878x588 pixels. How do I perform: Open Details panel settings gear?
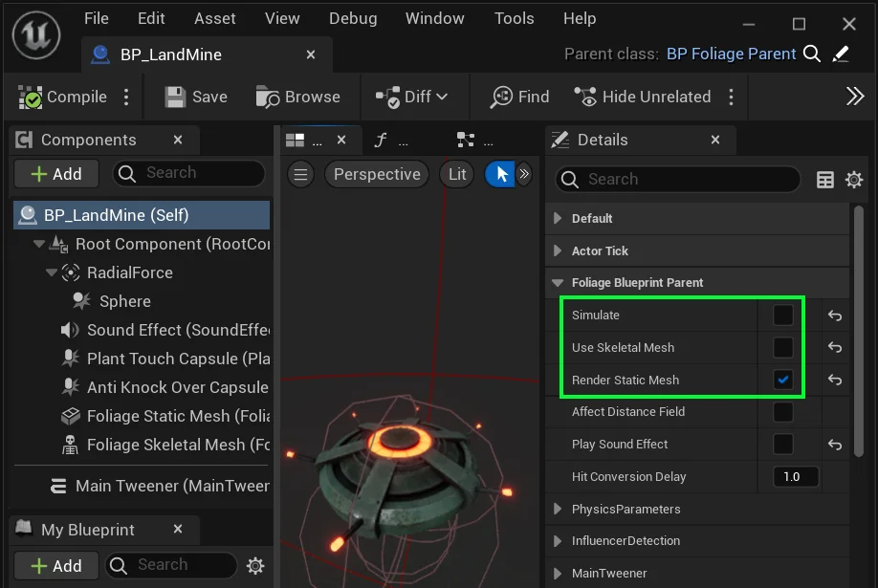coord(854,180)
